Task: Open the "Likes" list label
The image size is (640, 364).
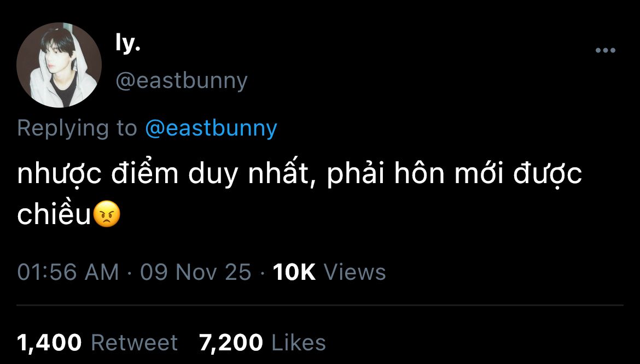Action: [x=299, y=343]
